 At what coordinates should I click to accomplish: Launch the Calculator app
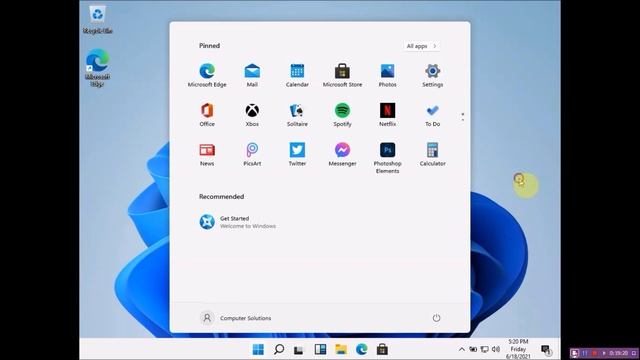pos(432,154)
